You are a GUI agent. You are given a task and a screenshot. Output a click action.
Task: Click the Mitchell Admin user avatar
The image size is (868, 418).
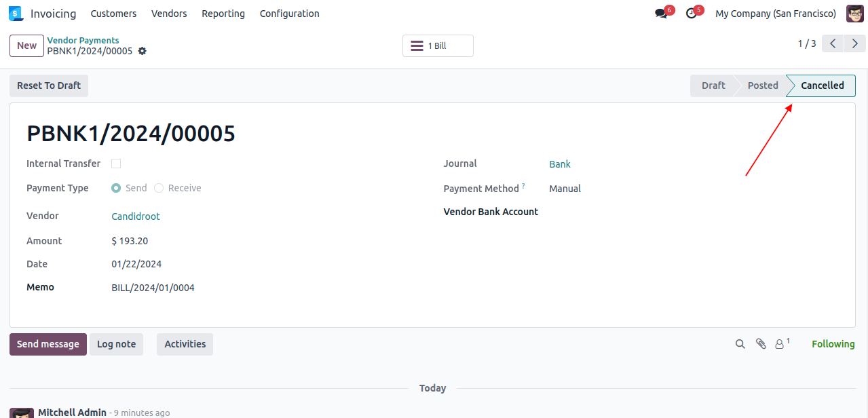point(854,14)
